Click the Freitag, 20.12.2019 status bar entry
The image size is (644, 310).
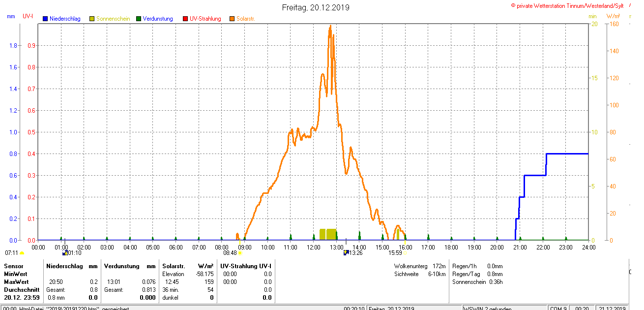pyautogui.click(x=392, y=308)
